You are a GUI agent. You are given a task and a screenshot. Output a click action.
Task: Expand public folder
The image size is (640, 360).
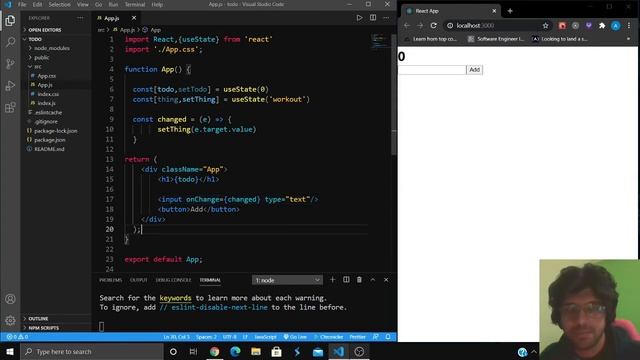42,58
